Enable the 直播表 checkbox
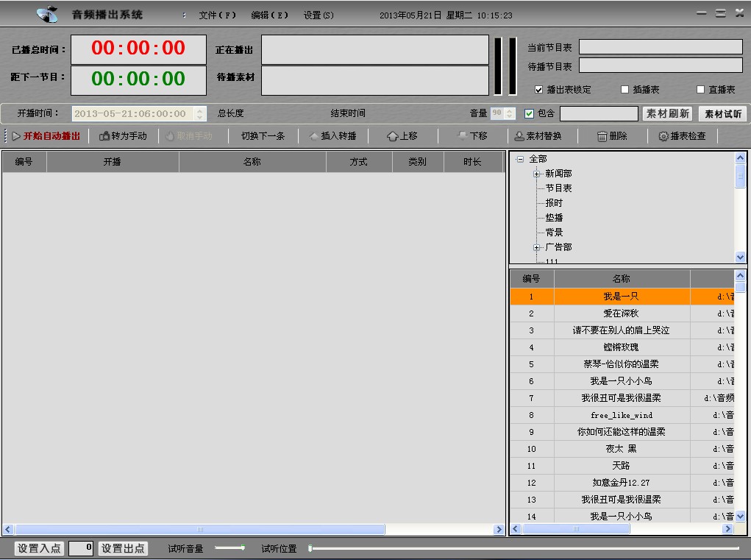Image resolution: width=751 pixels, height=560 pixels. click(701, 90)
